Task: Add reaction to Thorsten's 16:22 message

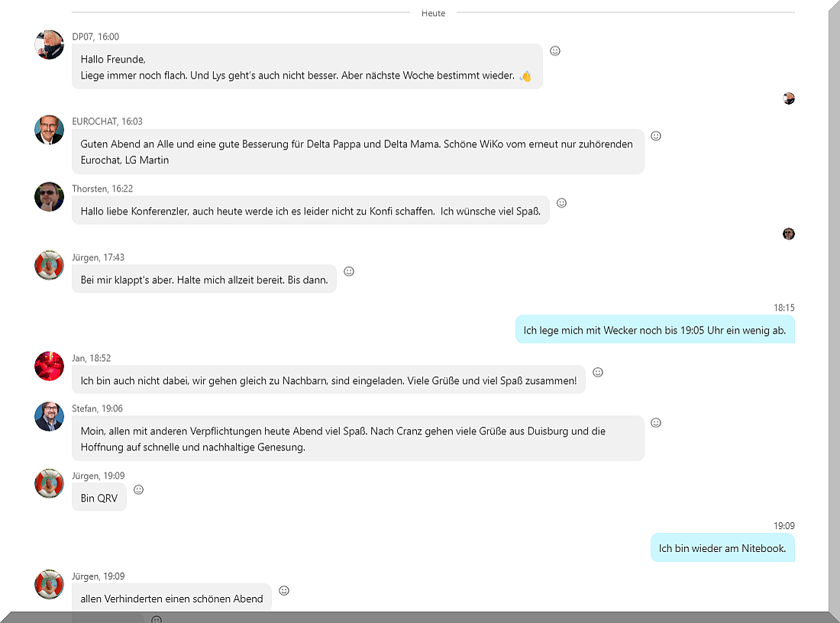Action: 561,203
